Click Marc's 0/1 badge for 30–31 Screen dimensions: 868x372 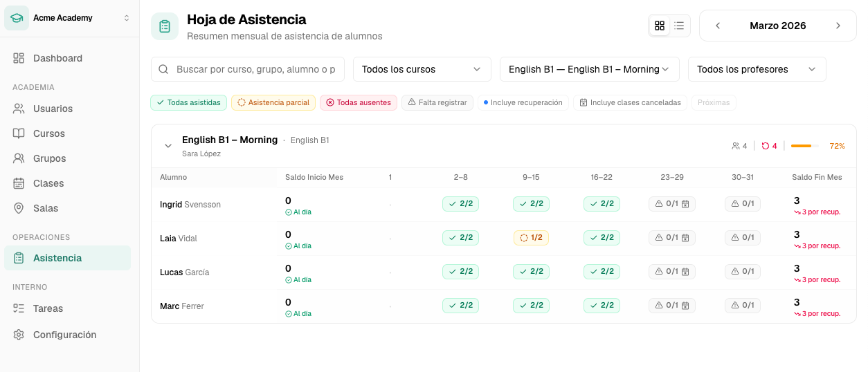(x=743, y=306)
